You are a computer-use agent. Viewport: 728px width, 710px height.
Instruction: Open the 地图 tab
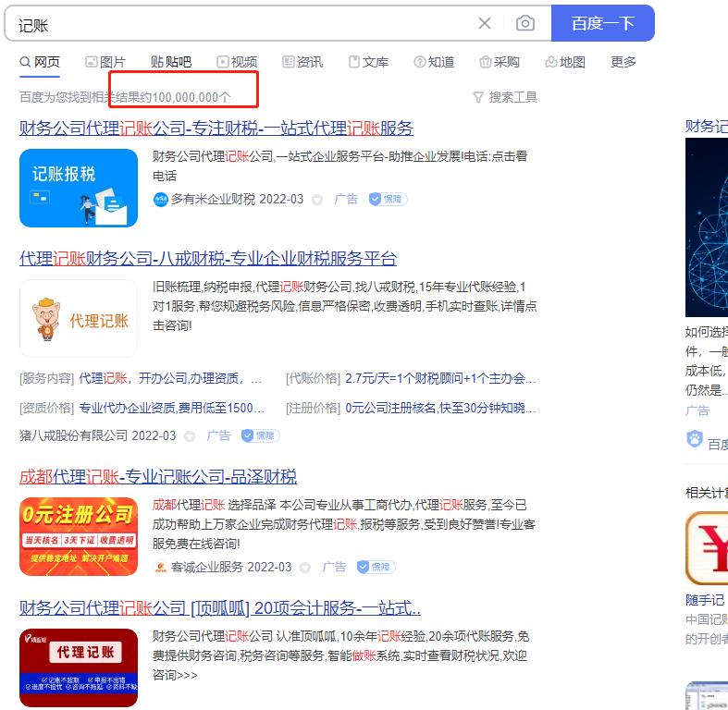click(565, 62)
